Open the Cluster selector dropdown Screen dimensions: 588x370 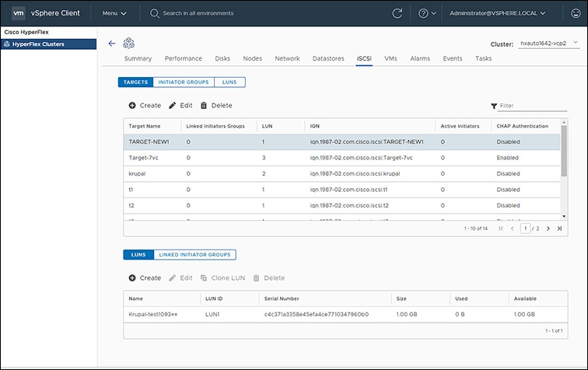tap(549, 44)
